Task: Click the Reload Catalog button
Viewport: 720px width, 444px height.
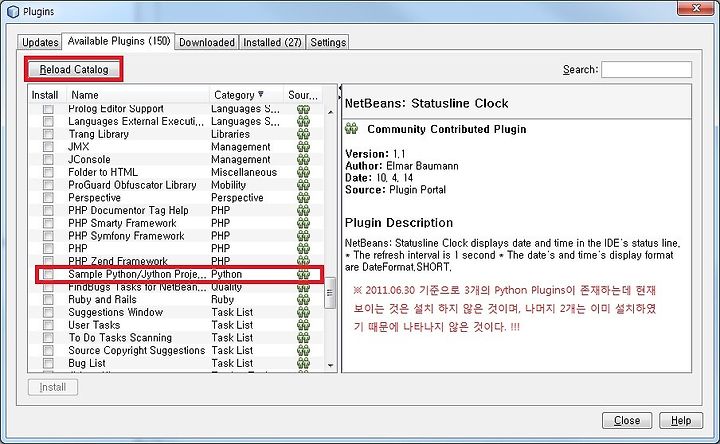Action: tap(74, 69)
